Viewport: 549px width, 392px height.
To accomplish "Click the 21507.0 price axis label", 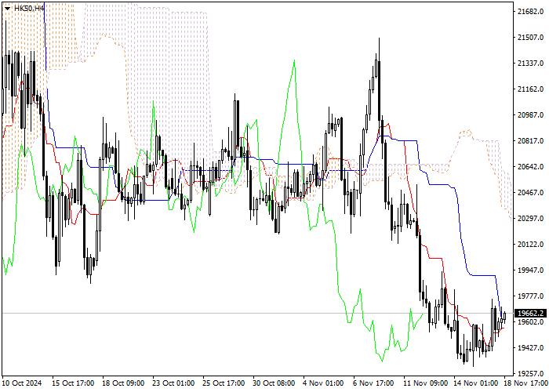I will coord(530,38).
